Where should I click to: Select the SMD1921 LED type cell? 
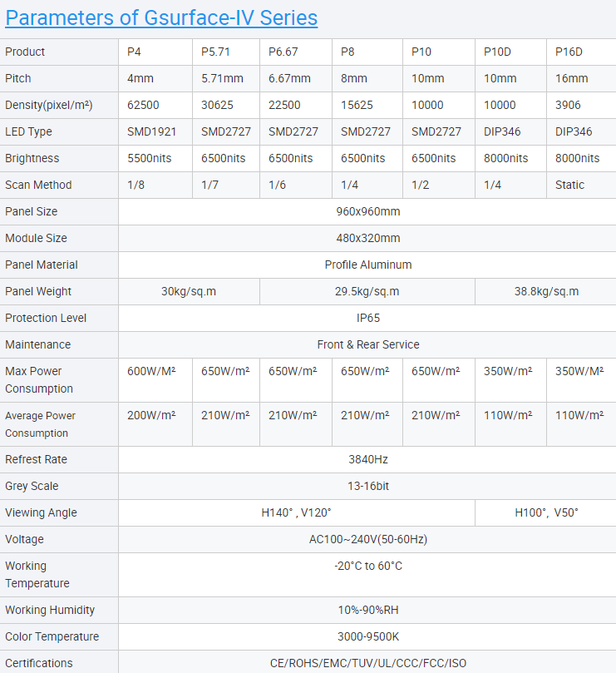pos(151,131)
